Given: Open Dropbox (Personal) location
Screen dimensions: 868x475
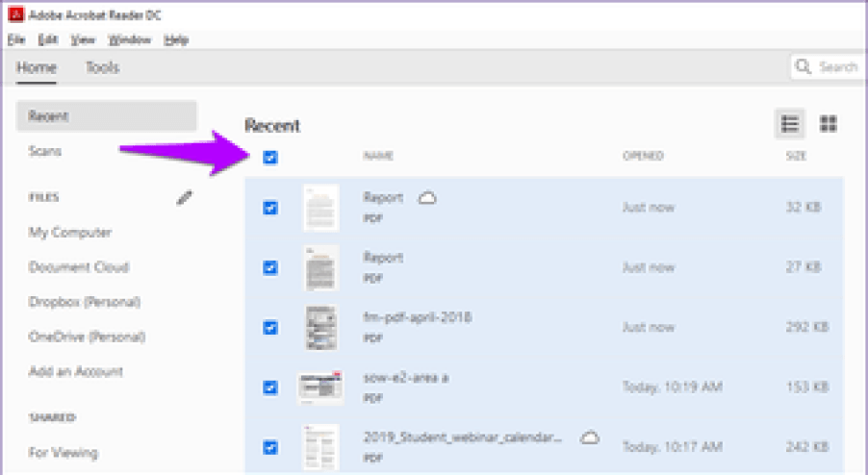Looking at the screenshot, I should point(85,302).
